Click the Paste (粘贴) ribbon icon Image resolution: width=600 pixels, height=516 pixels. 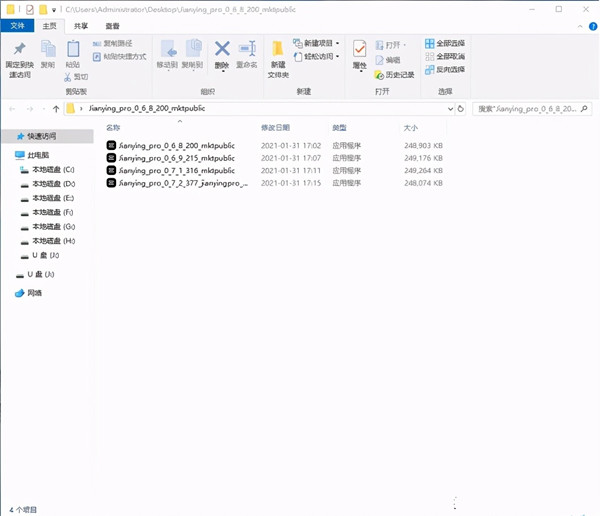coord(73,50)
